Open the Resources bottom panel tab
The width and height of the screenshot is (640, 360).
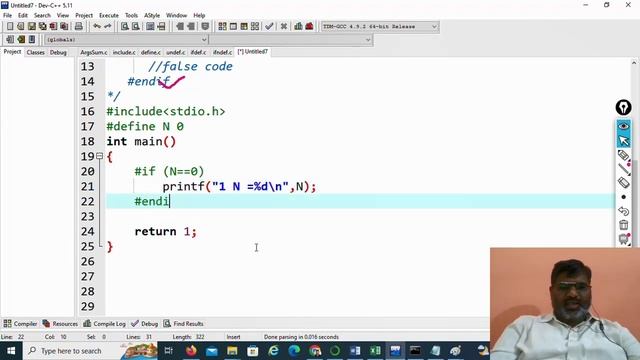60,324
